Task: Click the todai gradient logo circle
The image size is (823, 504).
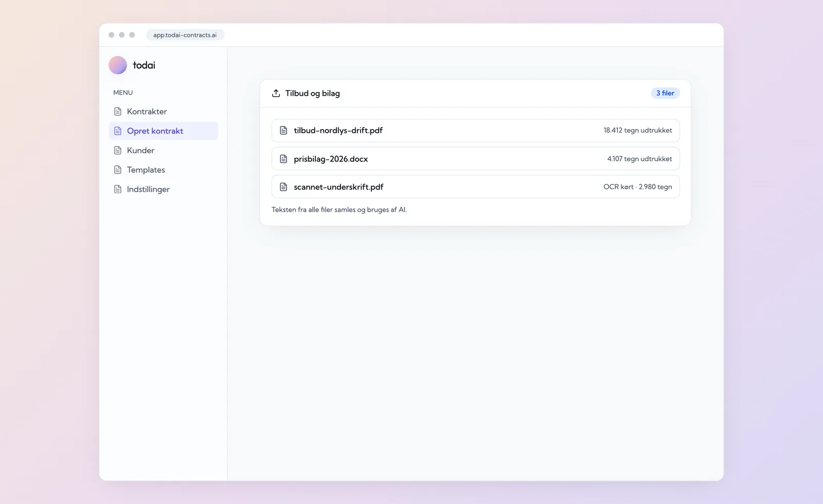Action: [118, 65]
